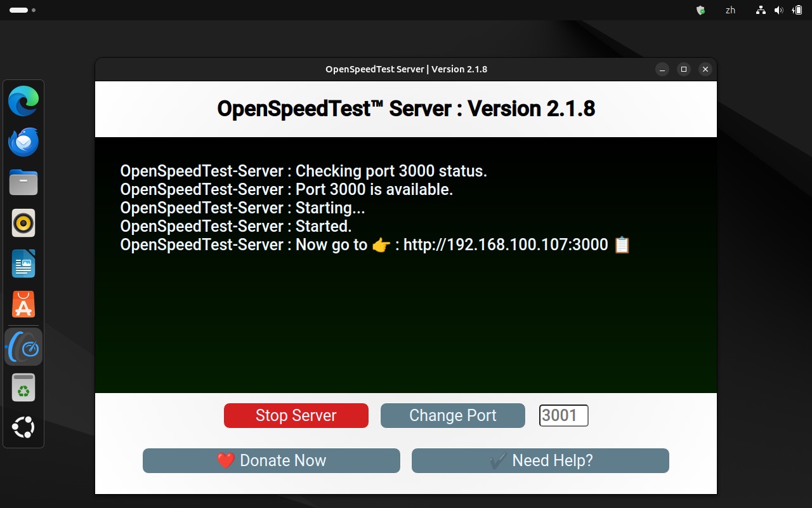Show applications via Ubuntu logo icon
Screen dimensions: 812x508
tap(23, 428)
